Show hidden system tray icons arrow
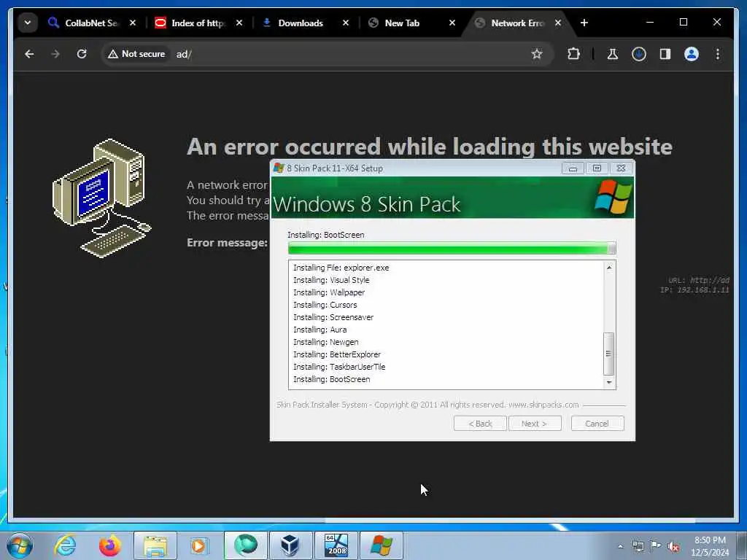747x560 pixels. click(620, 546)
